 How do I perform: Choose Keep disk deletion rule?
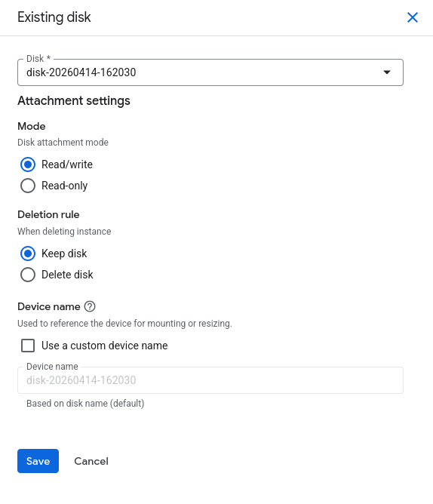click(28, 254)
